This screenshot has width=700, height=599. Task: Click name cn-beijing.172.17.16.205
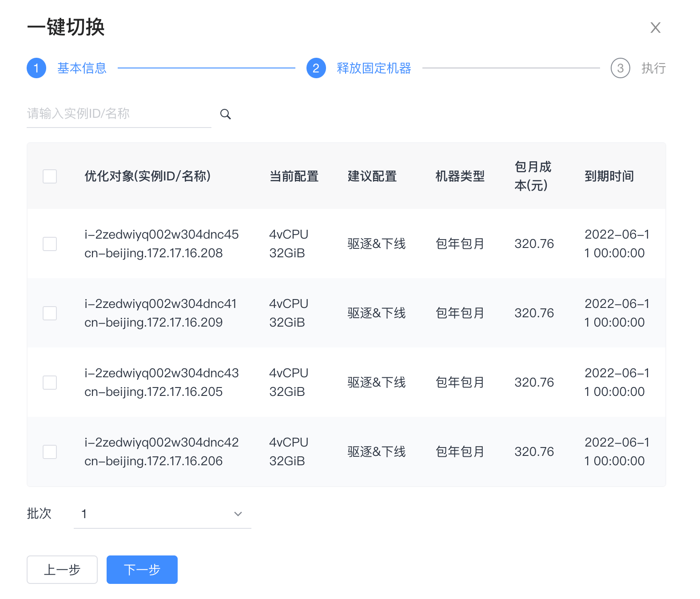tap(154, 392)
